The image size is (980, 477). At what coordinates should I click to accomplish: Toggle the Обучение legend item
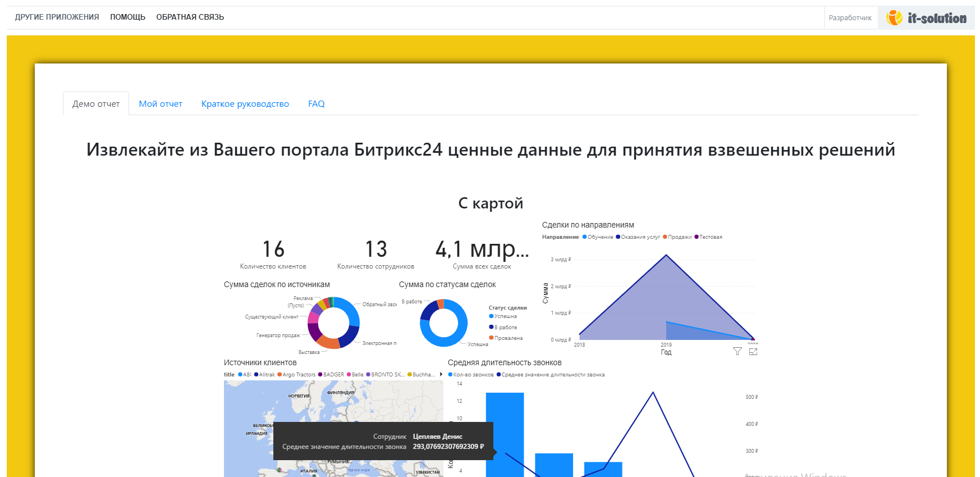599,237
